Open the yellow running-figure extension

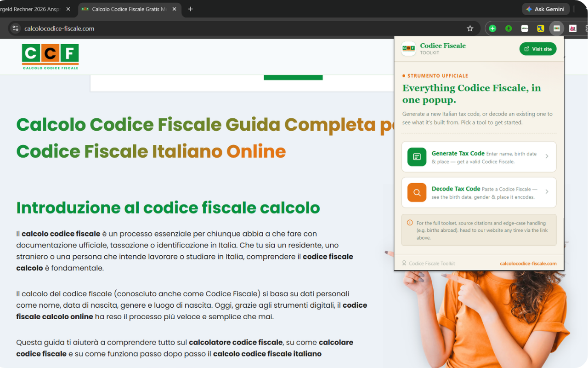[x=541, y=29]
